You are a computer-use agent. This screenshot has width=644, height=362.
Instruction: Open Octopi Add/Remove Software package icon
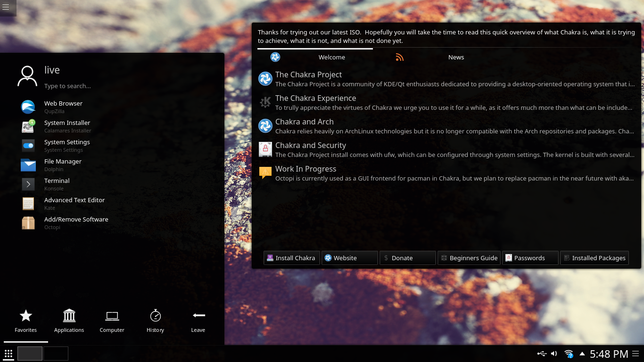(x=28, y=223)
